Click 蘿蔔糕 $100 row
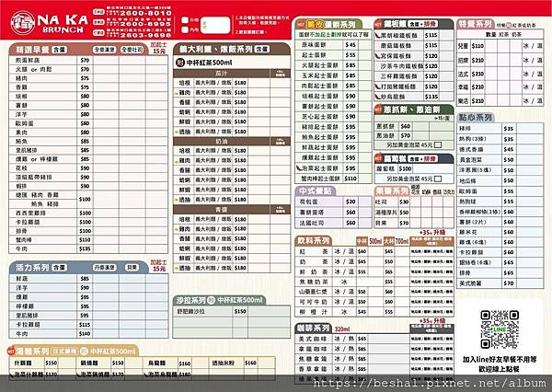This screenshot has height=392, width=552. click(414, 168)
